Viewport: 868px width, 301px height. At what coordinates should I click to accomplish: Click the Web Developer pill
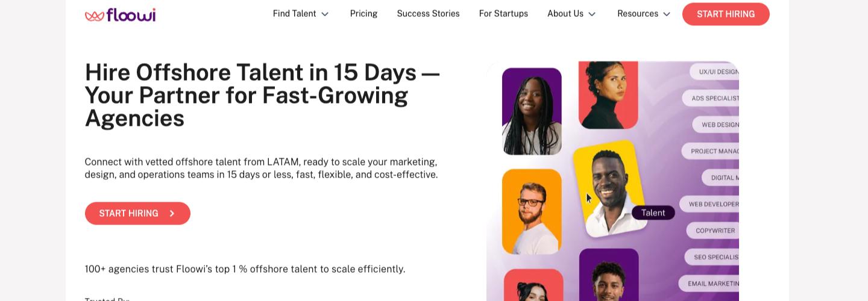[x=712, y=204]
